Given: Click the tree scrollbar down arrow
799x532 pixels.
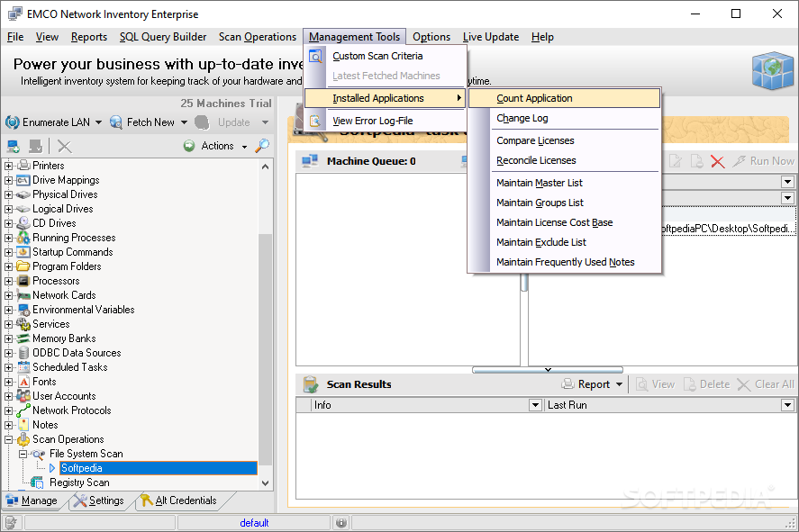Looking at the screenshot, I should [266, 483].
